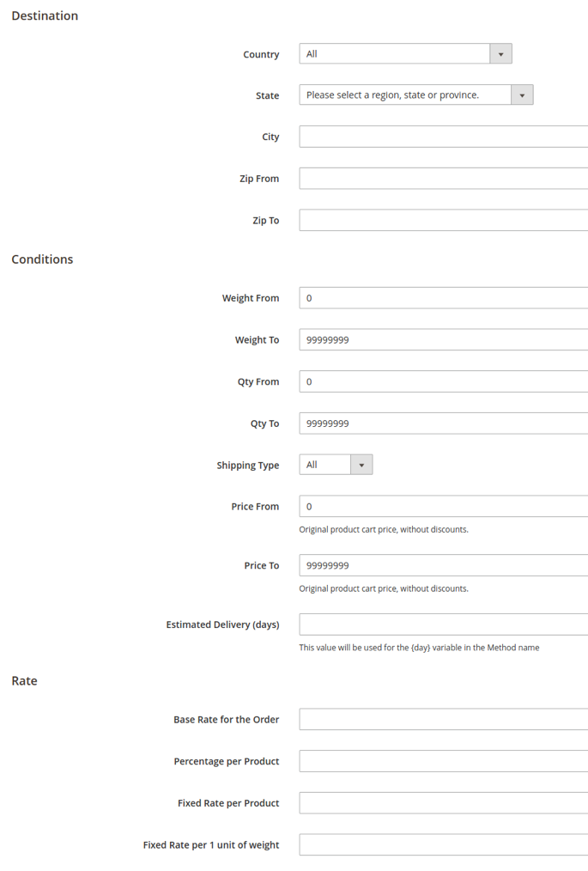Click the Weight To input
The height and width of the screenshot is (871, 588).
443,340
